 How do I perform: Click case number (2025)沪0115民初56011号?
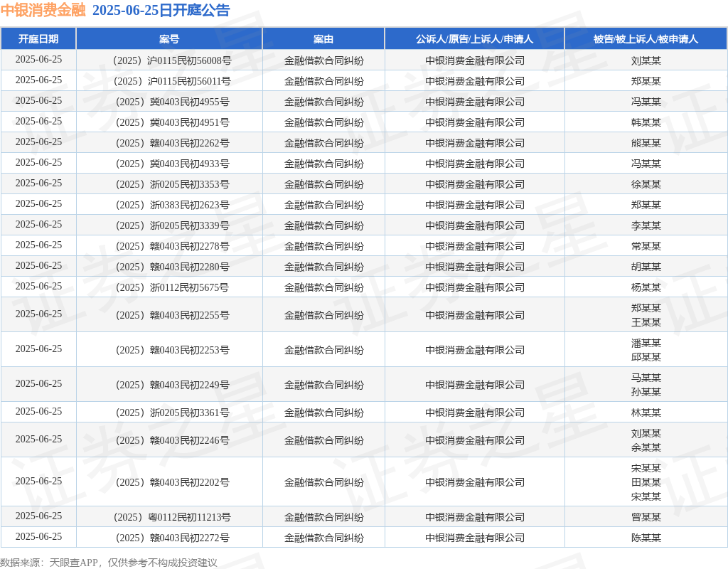[172, 81]
